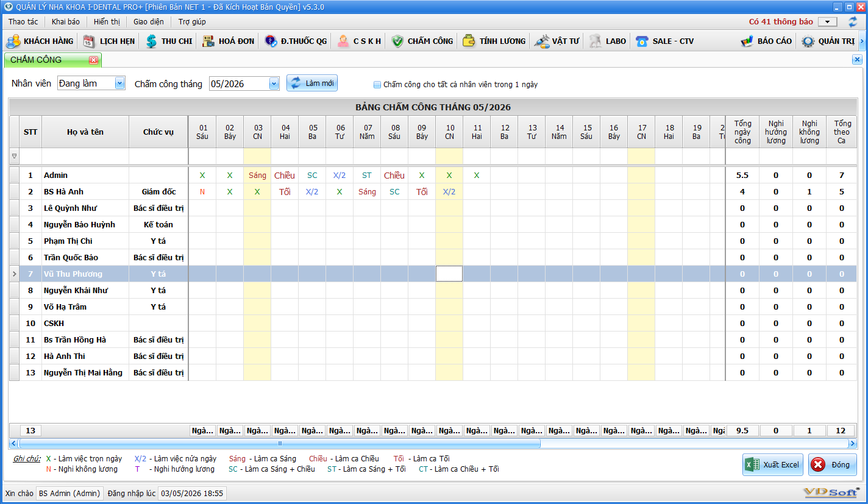Open the Trợ giúp menu
The height and width of the screenshot is (504, 868).
[x=192, y=21]
